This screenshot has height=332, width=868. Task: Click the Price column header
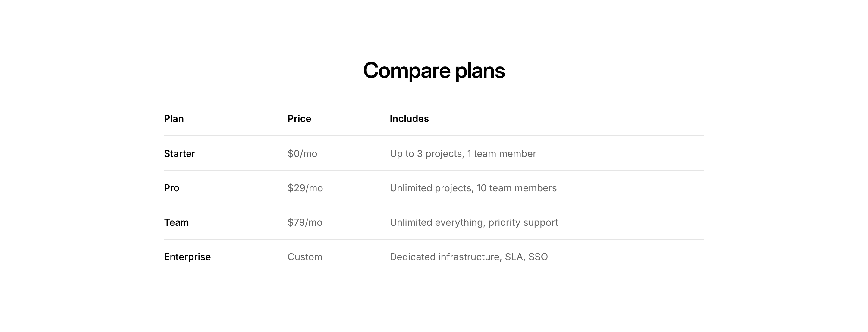pyautogui.click(x=299, y=119)
